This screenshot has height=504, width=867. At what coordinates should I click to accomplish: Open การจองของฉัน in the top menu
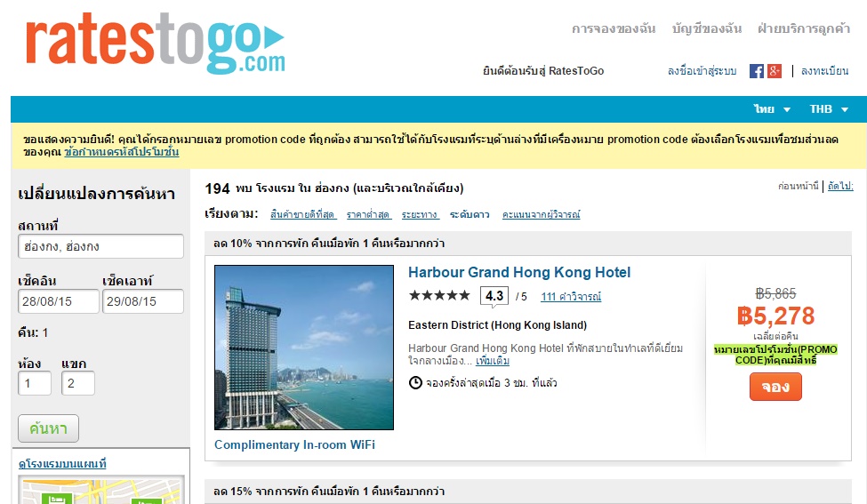614,28
